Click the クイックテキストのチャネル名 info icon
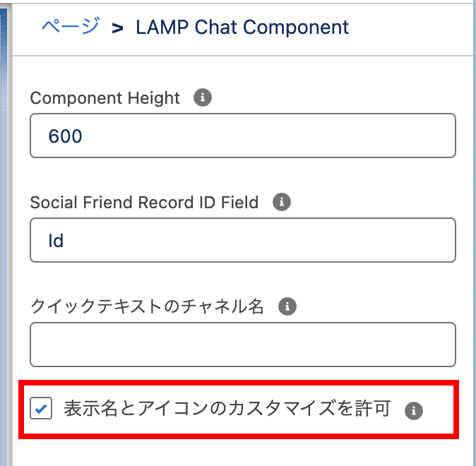Viewport: 476px width, 466px height. click(x=287, y=306)
